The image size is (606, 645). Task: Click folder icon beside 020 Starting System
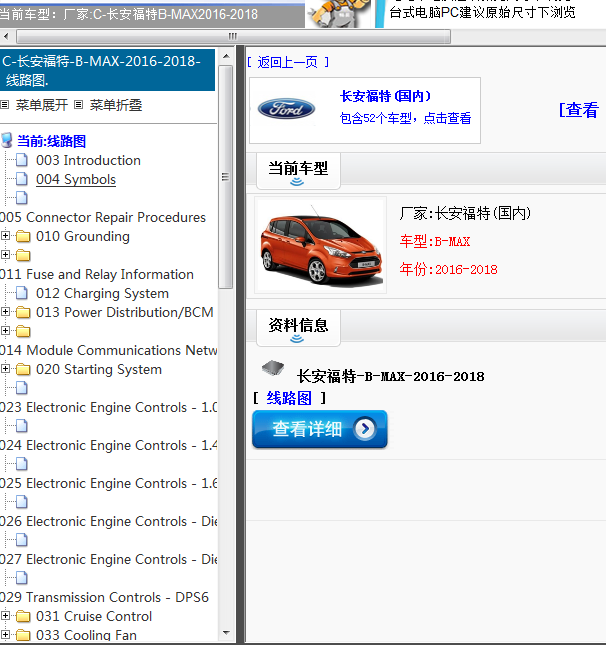tap(23, 369)
